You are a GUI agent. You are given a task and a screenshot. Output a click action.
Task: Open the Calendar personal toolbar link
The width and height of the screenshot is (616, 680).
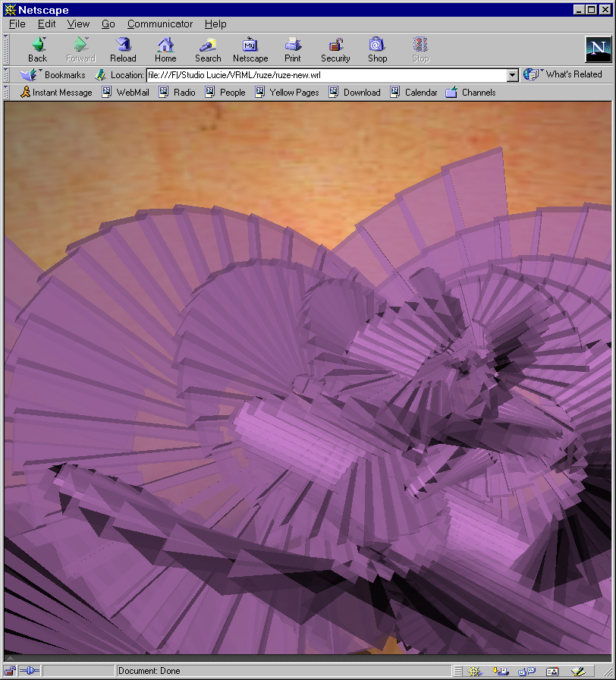414,93
